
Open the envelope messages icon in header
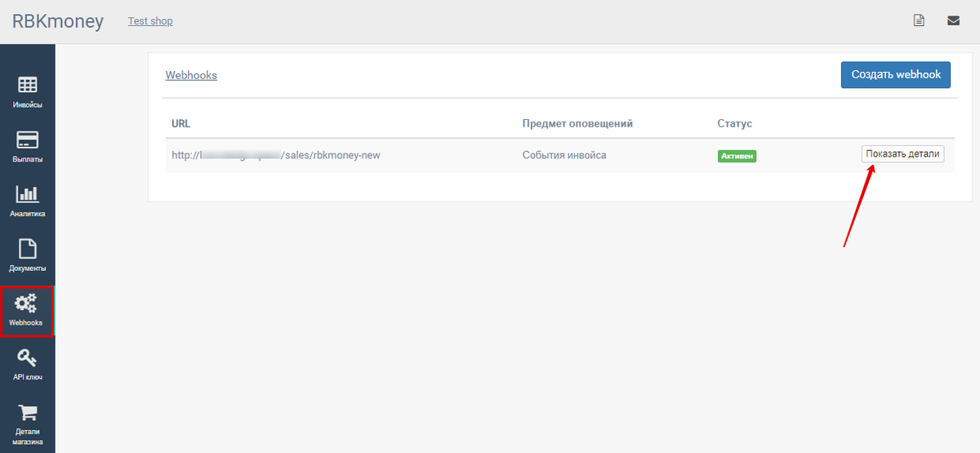[x=953, y=20]
